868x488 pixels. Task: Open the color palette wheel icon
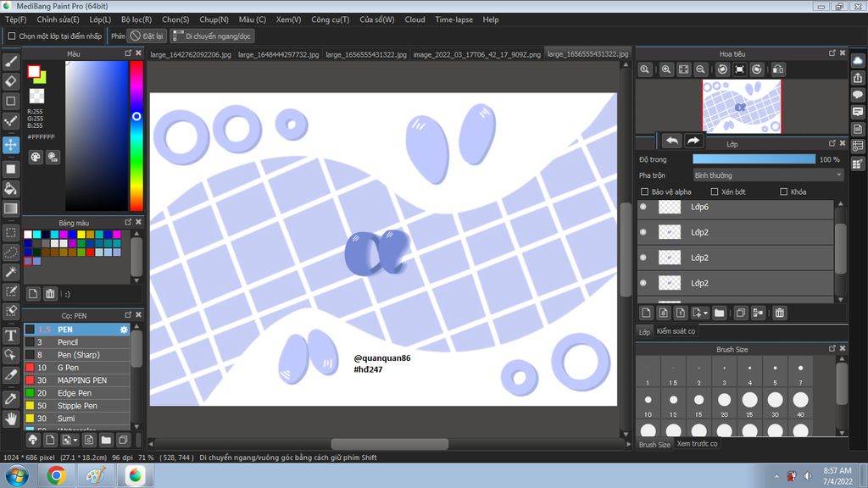pos(36,157)
